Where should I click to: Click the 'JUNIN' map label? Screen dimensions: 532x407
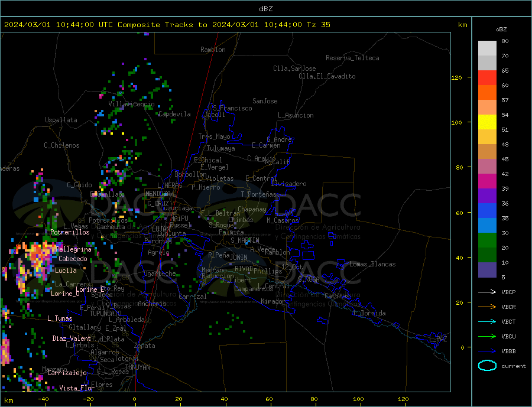pyautogui.click(x=239, y=258)
